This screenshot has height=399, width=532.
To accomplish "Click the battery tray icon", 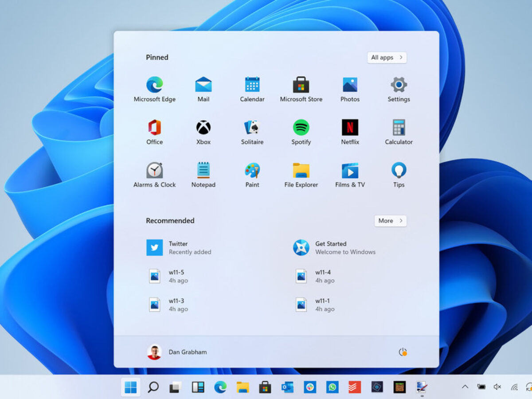I will pos(481,387).
